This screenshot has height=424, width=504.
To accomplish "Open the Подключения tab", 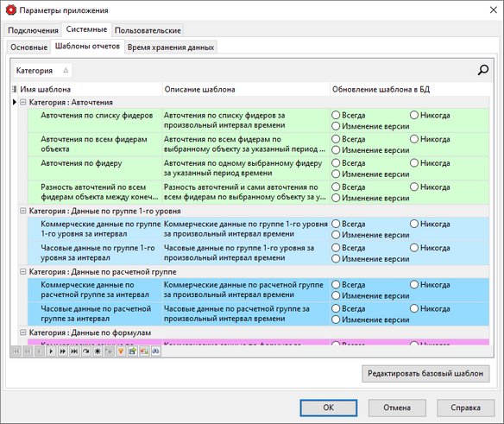I will click(x=33, y=30).
